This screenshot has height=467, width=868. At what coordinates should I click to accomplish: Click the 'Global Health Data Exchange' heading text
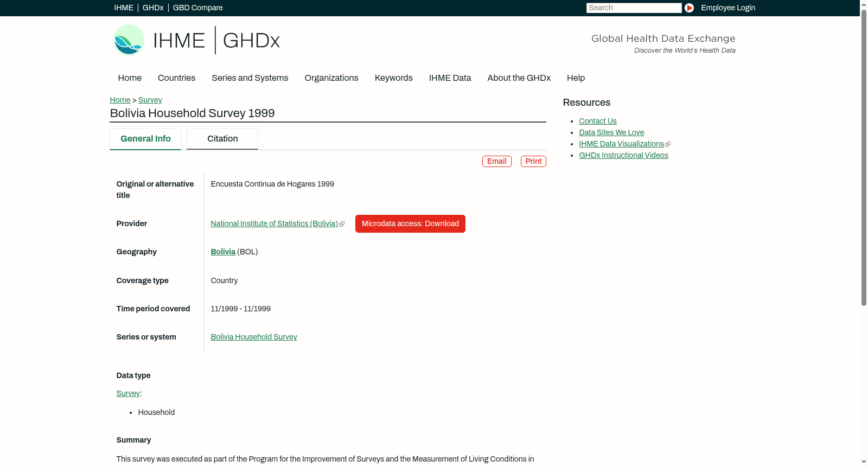663,39
